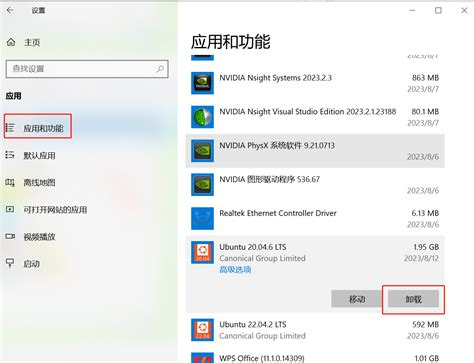This screenshot has width=474, height=363.
Task: Click the 80.1 MB size value
Action: (425, 111)
